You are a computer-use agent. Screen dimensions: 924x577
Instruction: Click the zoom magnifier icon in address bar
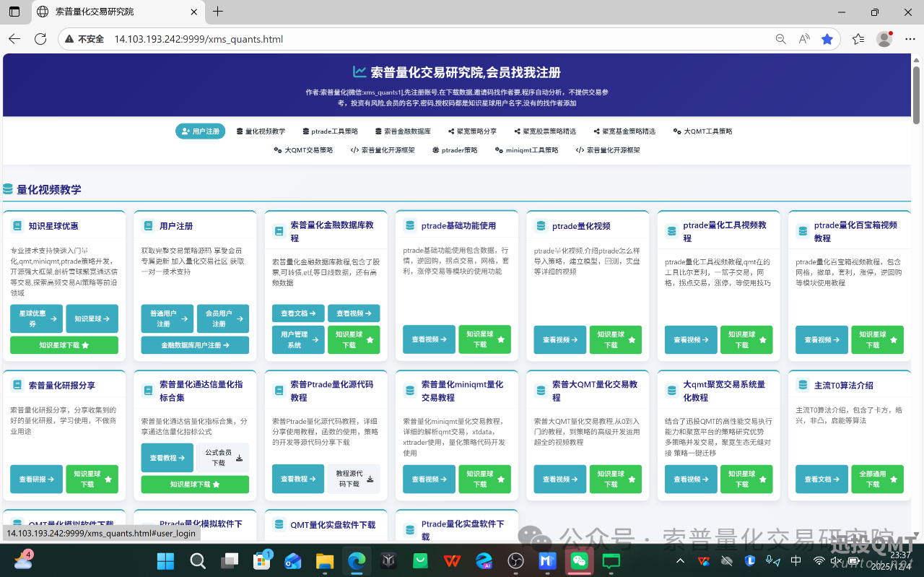[780, 39]
